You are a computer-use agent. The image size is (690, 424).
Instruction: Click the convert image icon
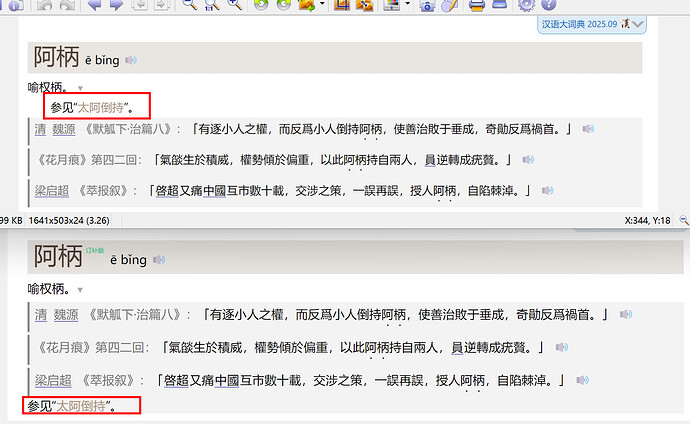click(x=307, y=5)
